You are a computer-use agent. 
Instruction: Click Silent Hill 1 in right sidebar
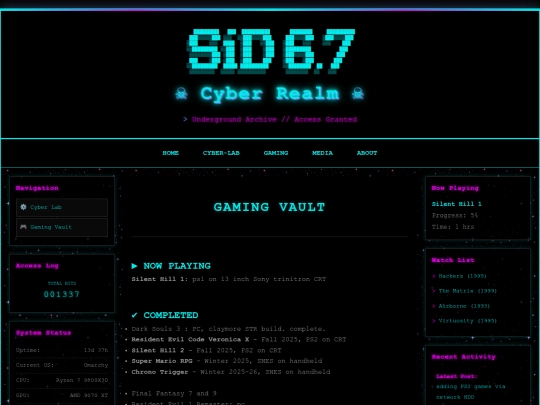coord(457,204)
